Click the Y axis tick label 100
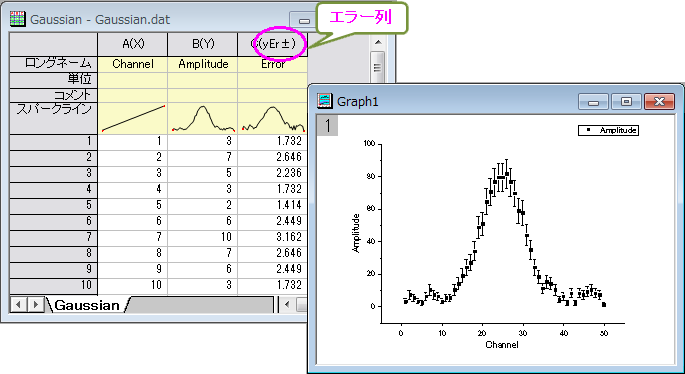Viewport: 685px width, 374px height. click(369, 144)
